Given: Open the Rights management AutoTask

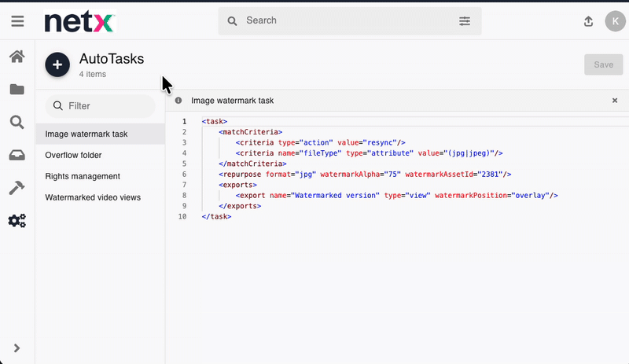Looking at the screenshot, I should click(x=83, y=176).
